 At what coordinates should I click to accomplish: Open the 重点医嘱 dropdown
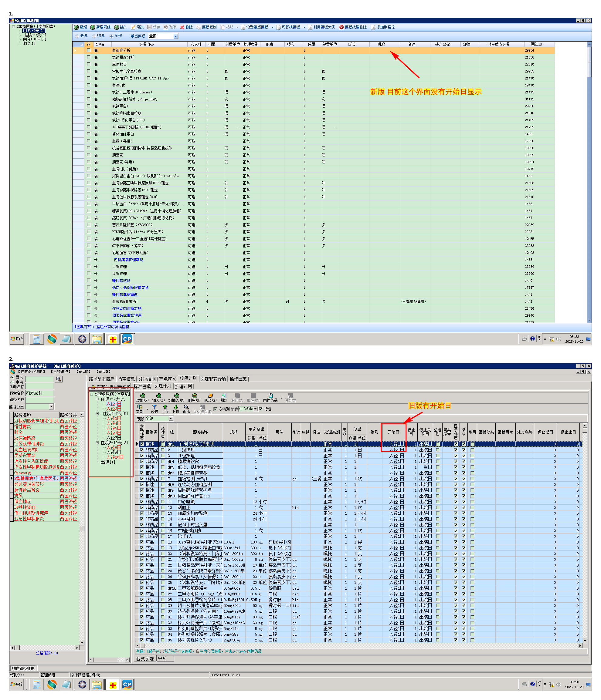(175, 36)
